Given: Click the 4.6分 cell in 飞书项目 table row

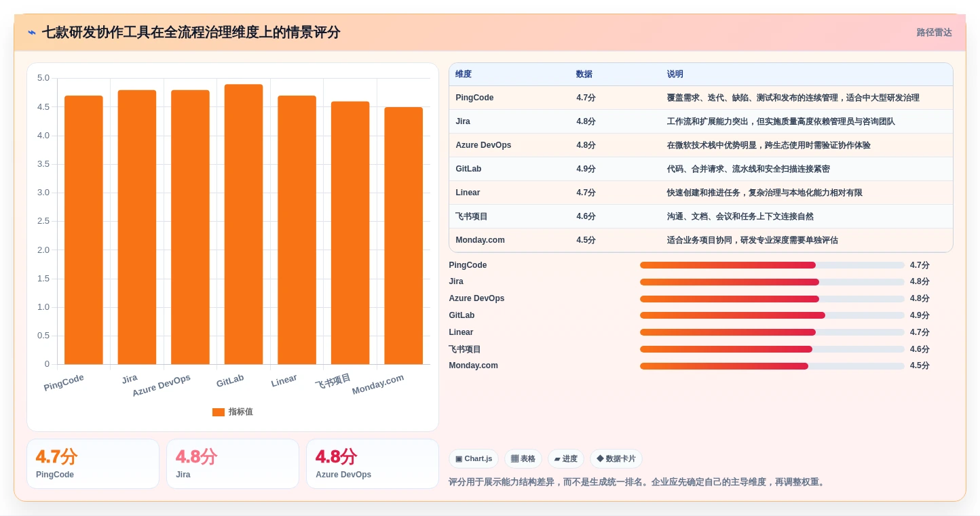Looking at the screenshot, I should coord(586,216).
